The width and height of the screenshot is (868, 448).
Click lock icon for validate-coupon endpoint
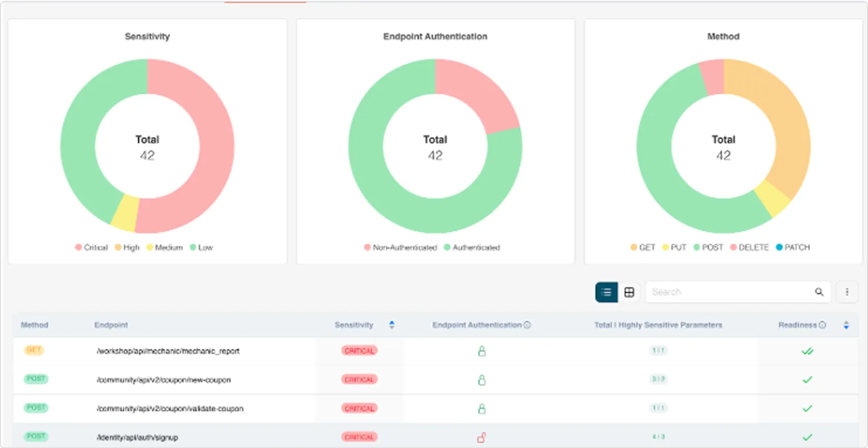[x=482, y=409]
